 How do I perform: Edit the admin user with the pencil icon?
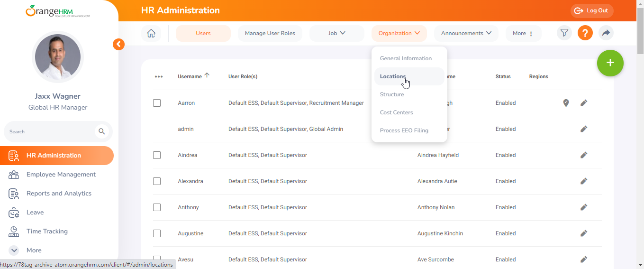pos(584,129)
